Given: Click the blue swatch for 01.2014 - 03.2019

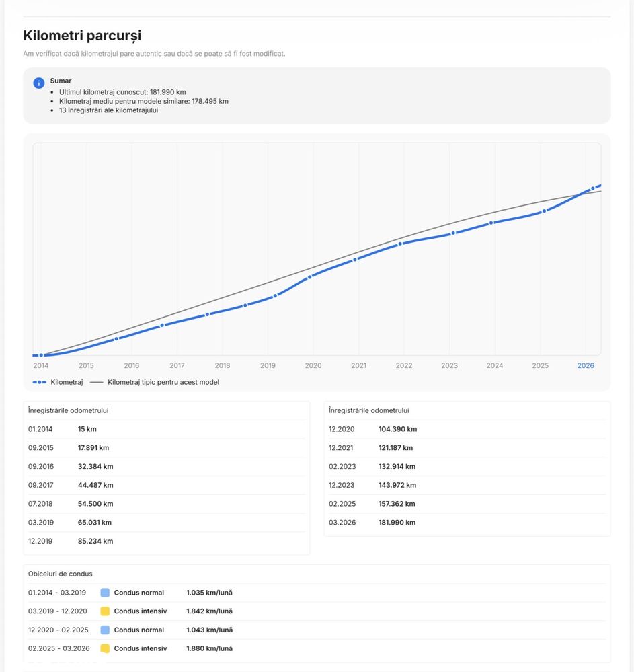Looking at the screenshot, I should coord(105,593).
